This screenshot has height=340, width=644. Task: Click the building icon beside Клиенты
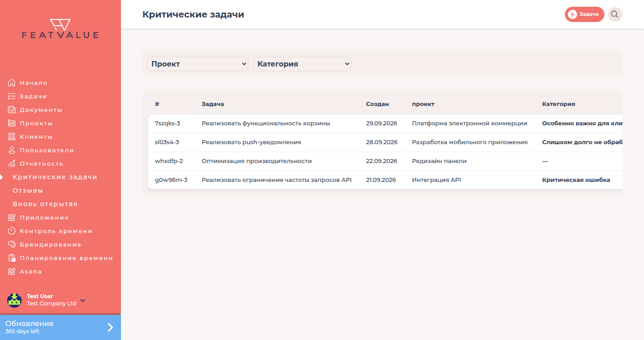coord(12,137)
